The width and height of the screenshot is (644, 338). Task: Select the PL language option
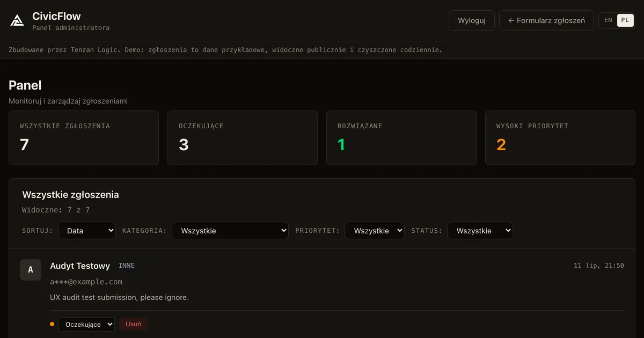[625, 20]
